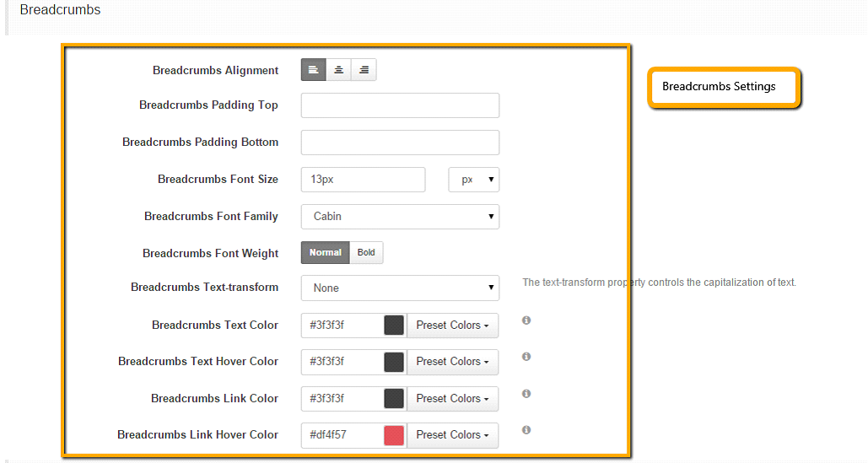Select right breadcrumbs alignment icon
Viewport: 868px width, 463px height.
[364, 70]
